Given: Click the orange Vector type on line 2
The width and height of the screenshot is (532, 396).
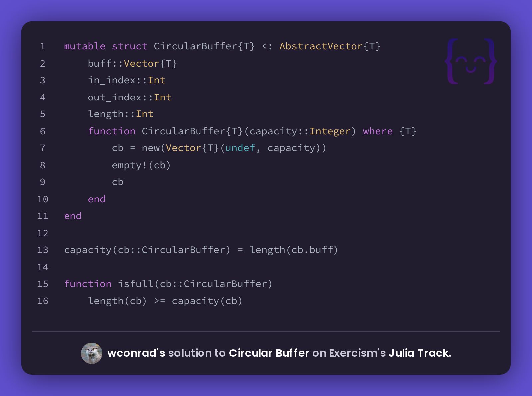Looking at the screenshot, I should point(141,64).
